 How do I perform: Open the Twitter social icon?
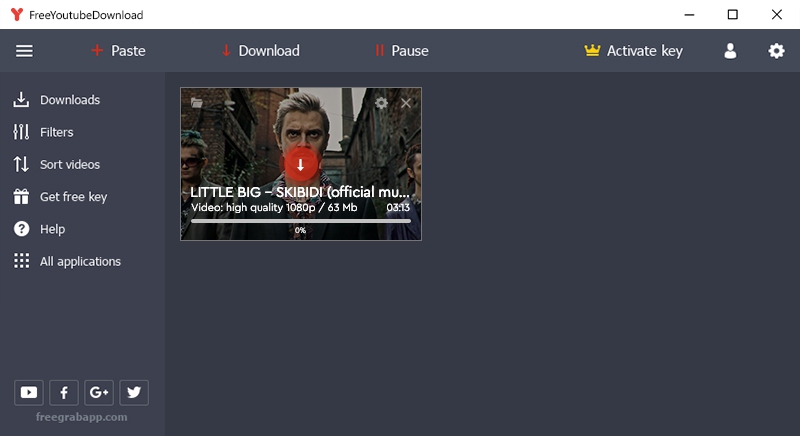point(134,392)
